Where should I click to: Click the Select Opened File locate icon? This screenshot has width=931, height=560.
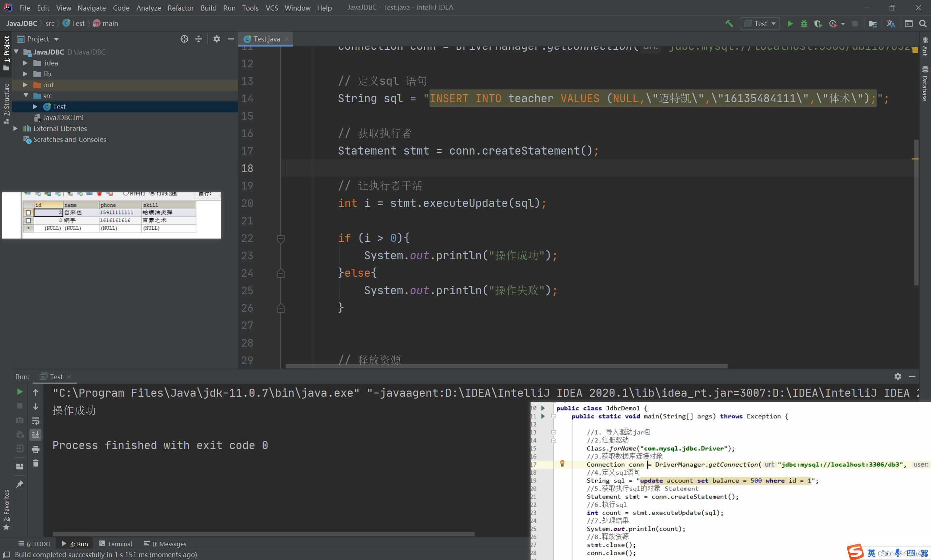point(184,39)
